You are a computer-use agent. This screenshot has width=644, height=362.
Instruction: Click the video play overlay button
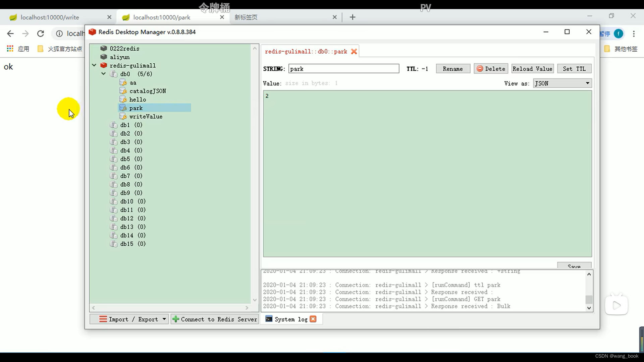[x=616, y=305]
